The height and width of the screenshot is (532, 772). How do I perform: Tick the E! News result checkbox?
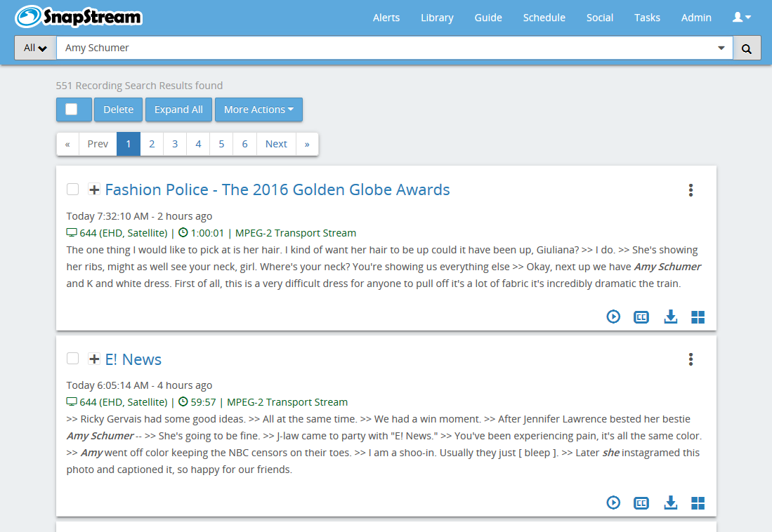72,359
